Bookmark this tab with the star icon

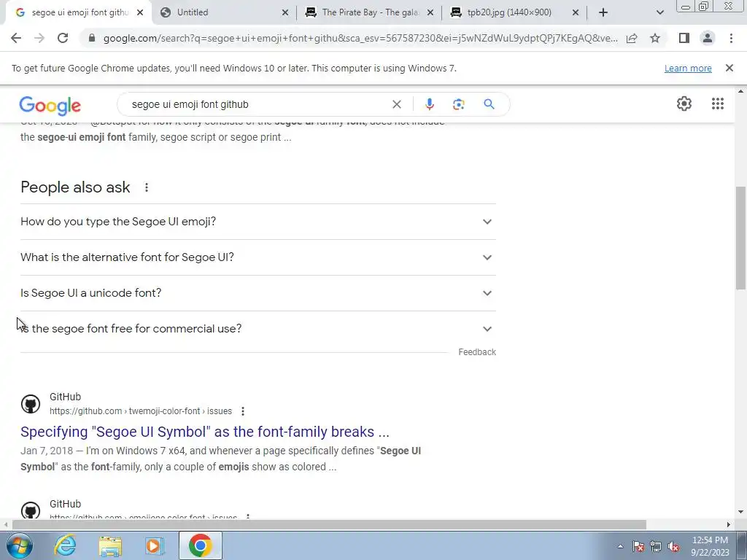point(655,38)
